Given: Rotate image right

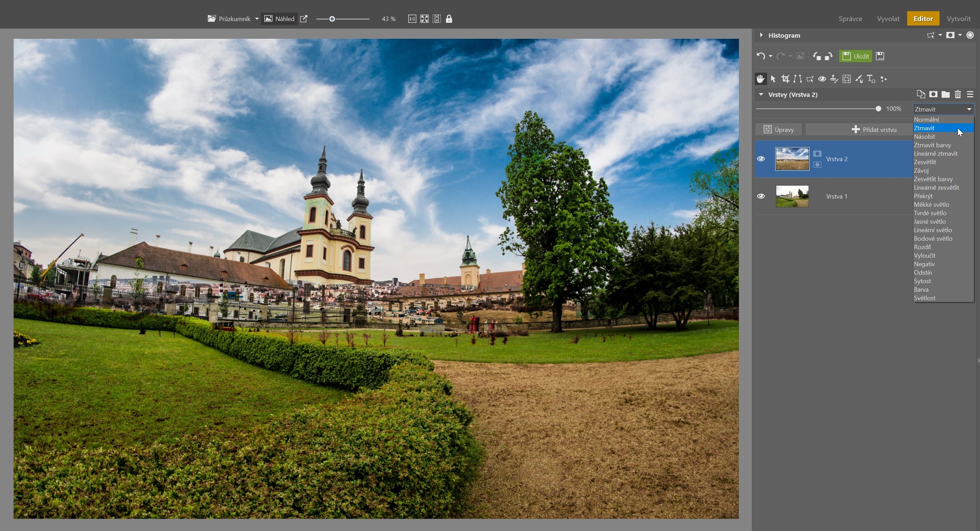Looking at the screenshot, I should 829,56.
